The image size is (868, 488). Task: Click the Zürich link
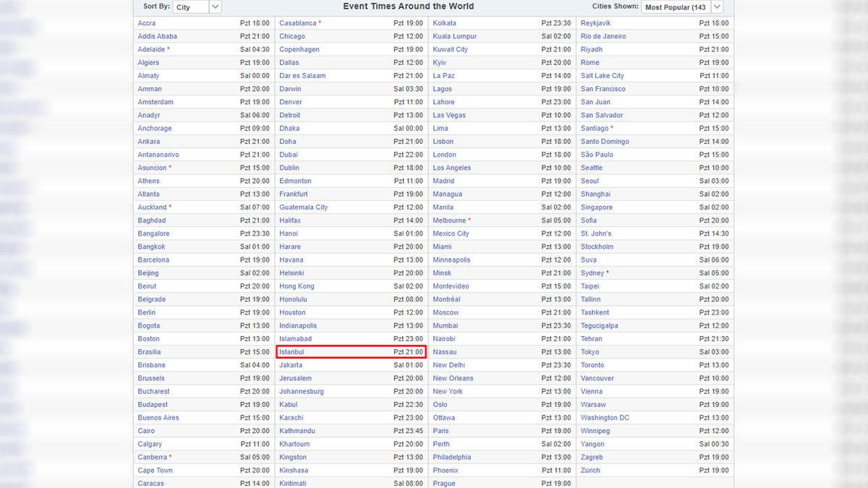click(592, 470)
